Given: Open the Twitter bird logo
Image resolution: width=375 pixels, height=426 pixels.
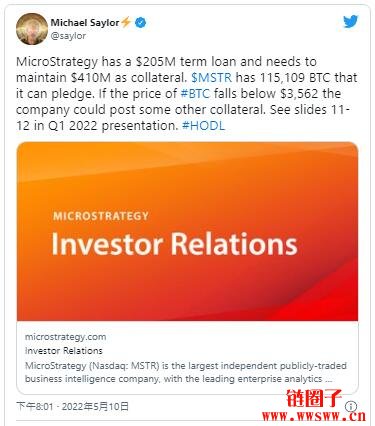Looking at the screenshot, I should (350, 22).
